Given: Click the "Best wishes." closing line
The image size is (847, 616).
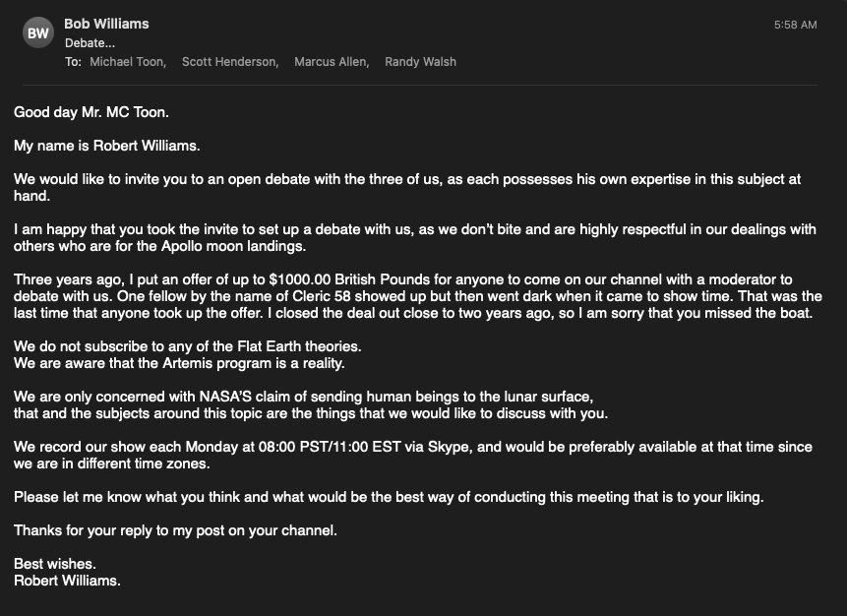Looking at the screenshot, I should (55, 564).
